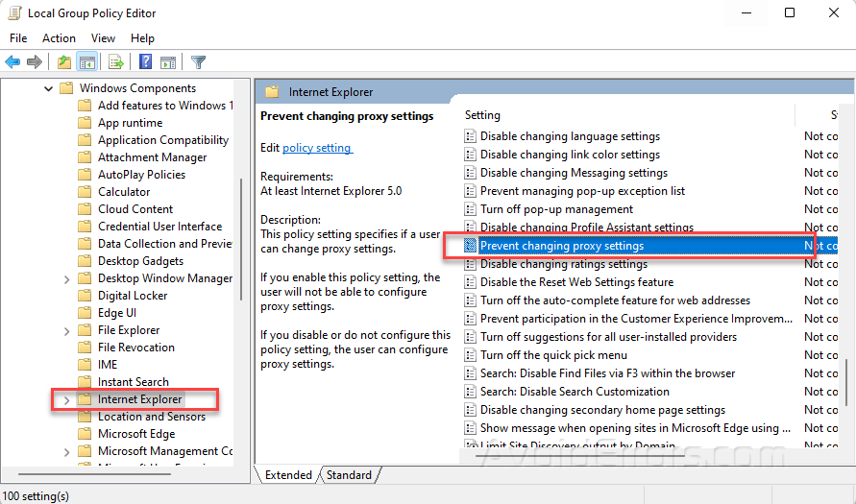This screenshot has height=504, width=856.
Task: Click the Filter funnel toolbar icon
Action: [x=198, y=62]
